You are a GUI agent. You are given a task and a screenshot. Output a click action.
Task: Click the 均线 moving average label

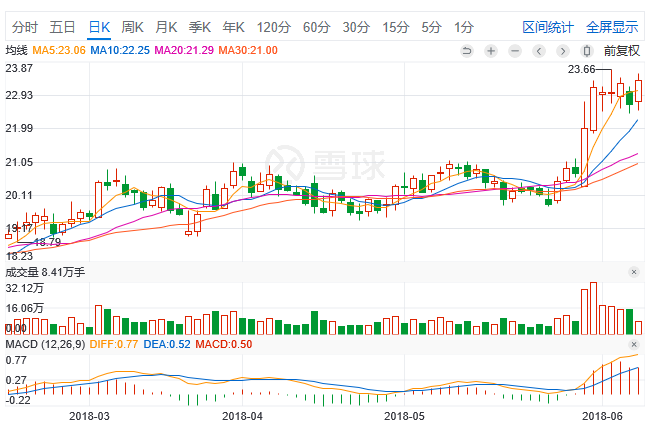[x=16, y=49]
